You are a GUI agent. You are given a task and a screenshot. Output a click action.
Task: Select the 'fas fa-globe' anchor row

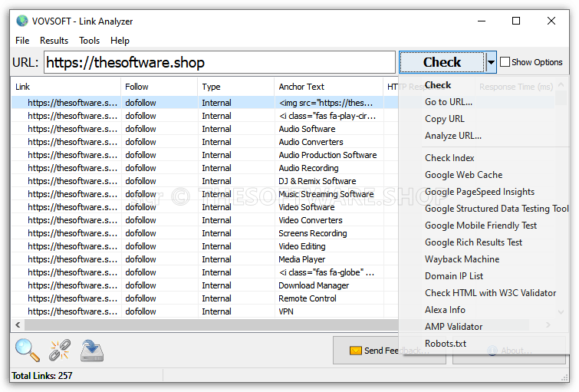coord(205,272)
